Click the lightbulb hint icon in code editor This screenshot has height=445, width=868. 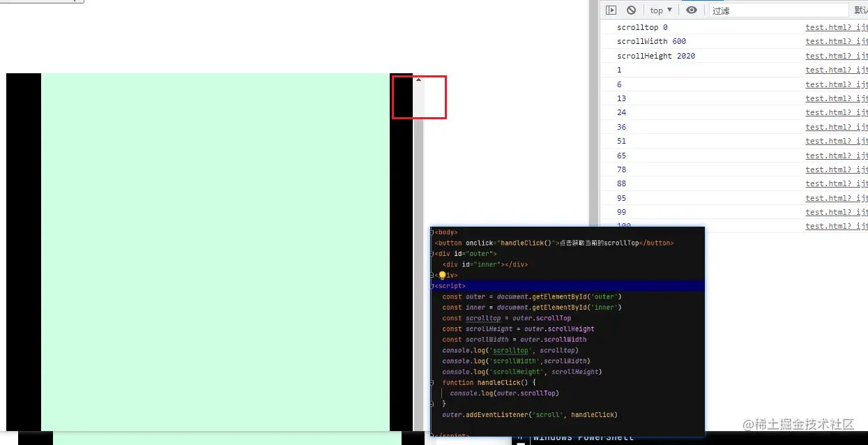[x=442, y=276]
